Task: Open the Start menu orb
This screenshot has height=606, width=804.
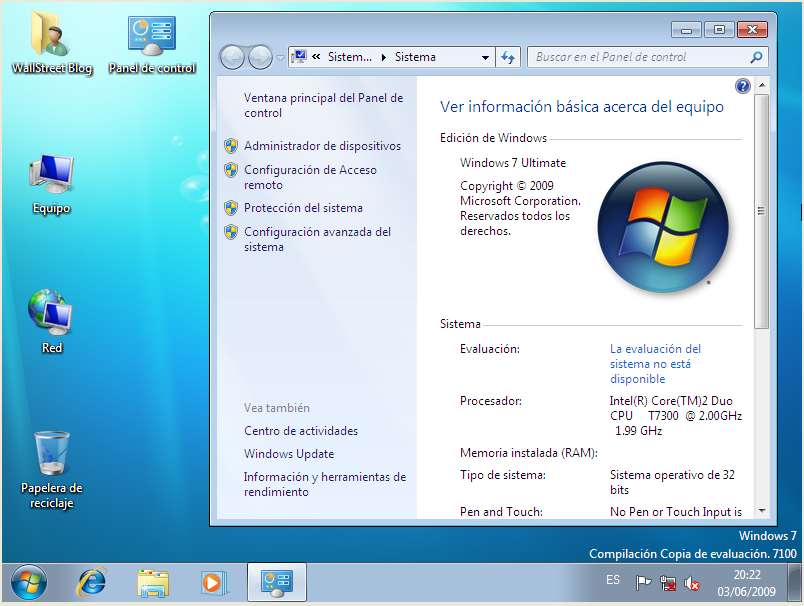Action: (29, 582)
